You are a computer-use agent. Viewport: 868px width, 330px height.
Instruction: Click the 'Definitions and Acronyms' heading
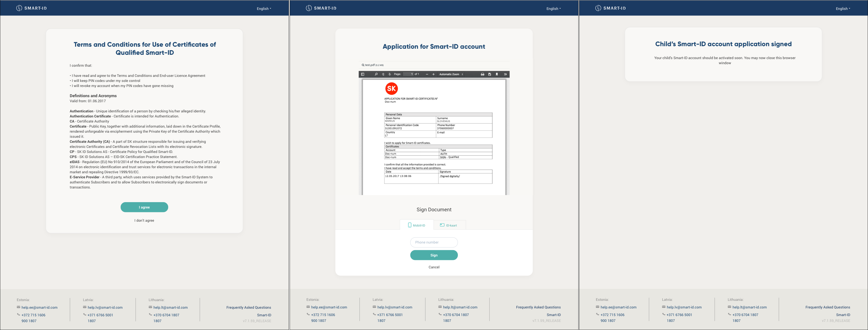pyautogui.click(x=93, y=96)
